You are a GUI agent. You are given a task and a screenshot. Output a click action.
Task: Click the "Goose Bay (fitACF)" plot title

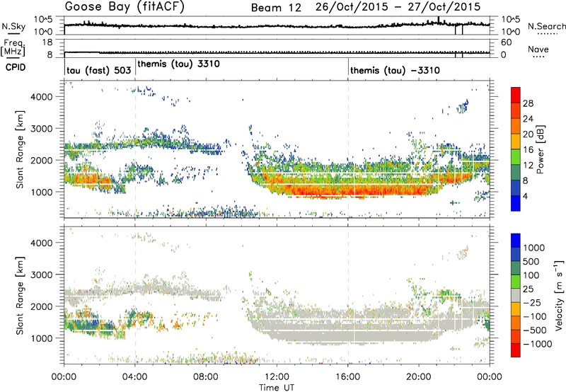pyautogui.click(x=125, y=7)
